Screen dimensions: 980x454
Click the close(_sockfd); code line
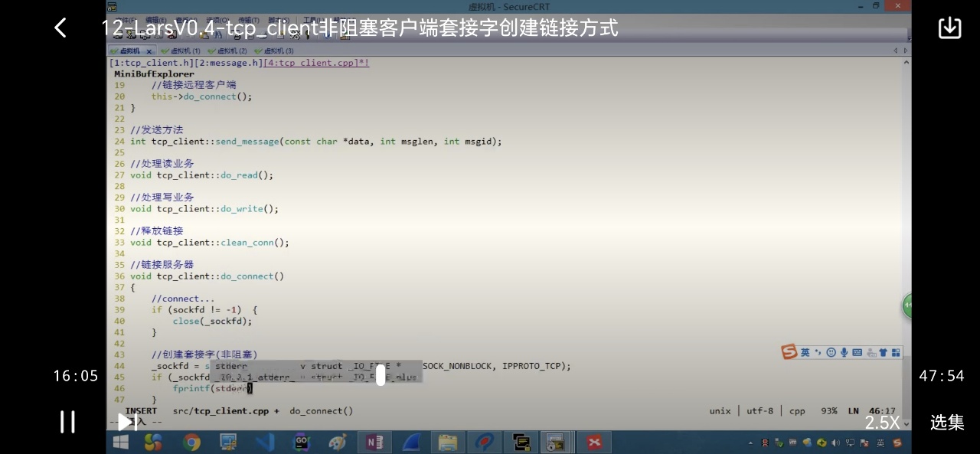point(212,322)
